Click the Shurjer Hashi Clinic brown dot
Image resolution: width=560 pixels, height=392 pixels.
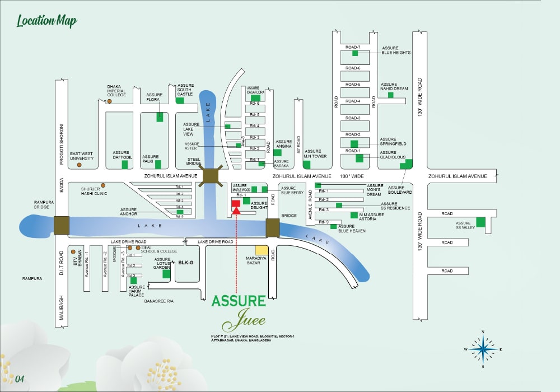pos(103,185)
